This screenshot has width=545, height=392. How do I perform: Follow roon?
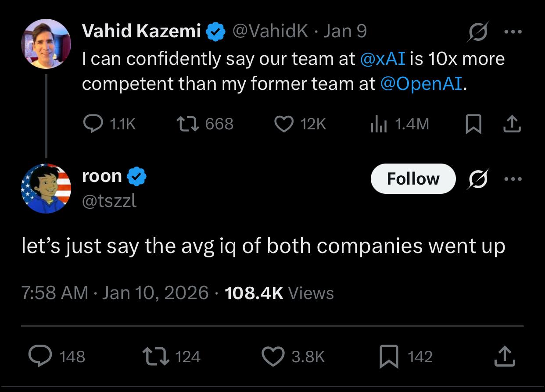pyautogui.click(x=412, y=178)
